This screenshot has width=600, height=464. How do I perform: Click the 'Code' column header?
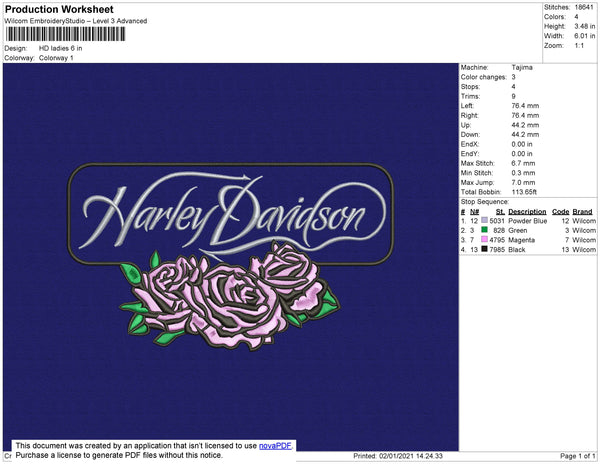click(561, 212)
